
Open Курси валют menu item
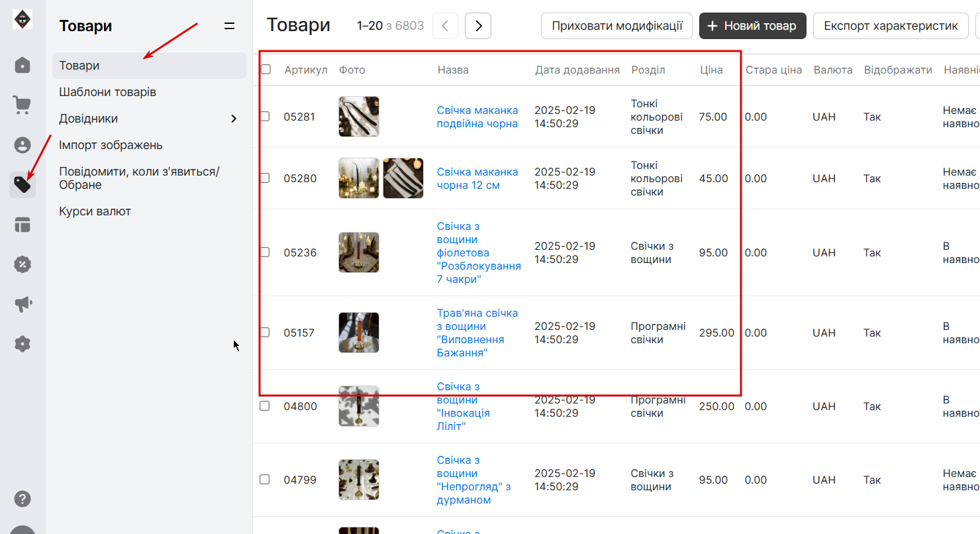tap(95, 211)
